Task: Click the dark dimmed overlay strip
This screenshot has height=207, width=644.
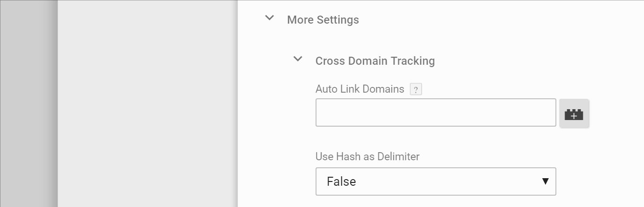Action: pos(28,104)
